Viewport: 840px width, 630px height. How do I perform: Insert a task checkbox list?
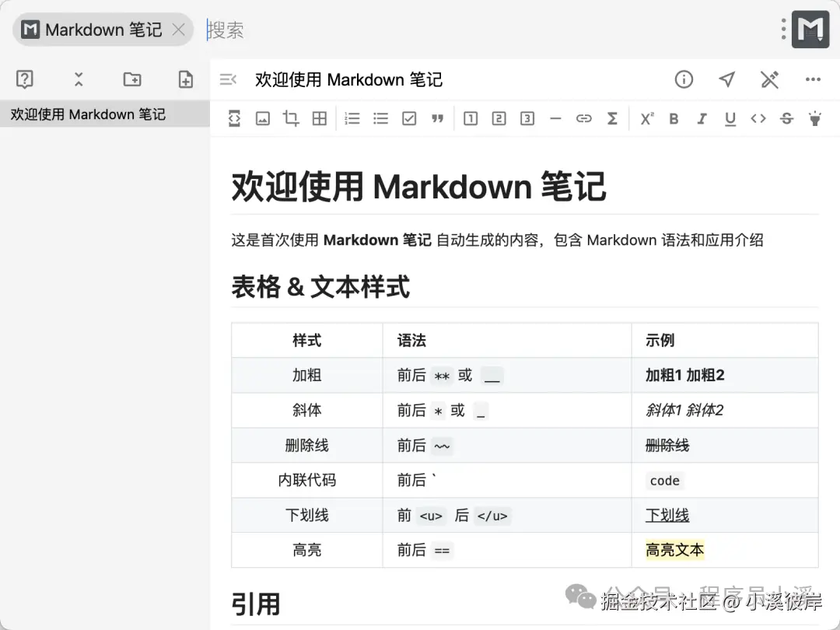point(409,118)
